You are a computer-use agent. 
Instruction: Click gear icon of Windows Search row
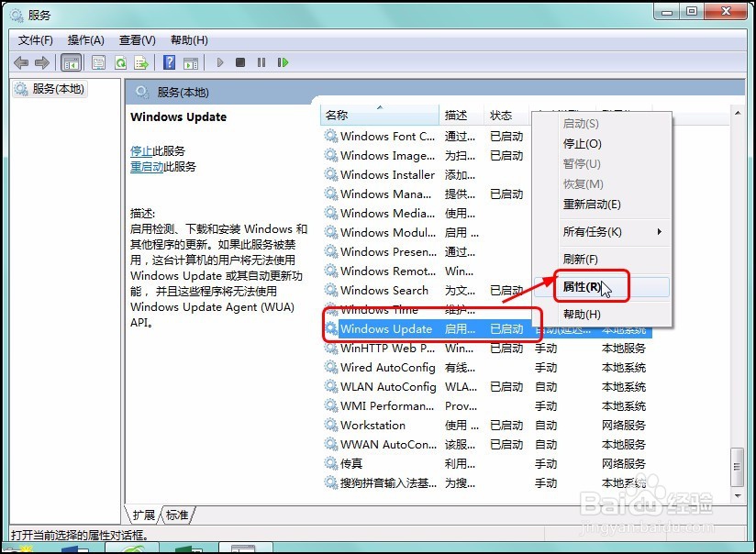(330, 290)
